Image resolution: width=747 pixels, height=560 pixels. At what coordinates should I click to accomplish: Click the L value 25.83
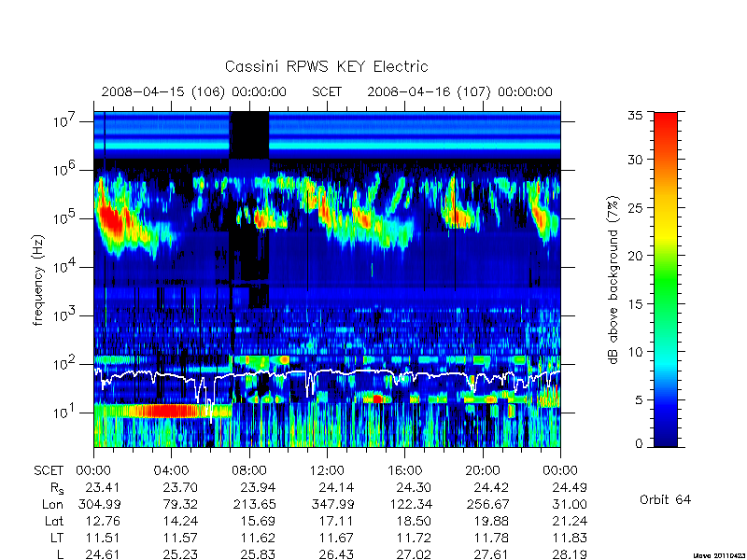(x=258, y=554)
